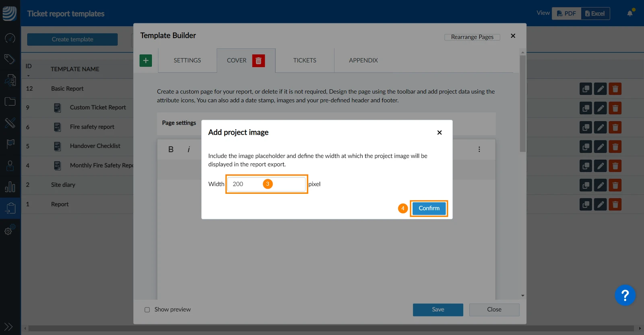Toggle bold formatting in editor toolbar
Image resolution: width=644 pixels, height=335 pixels.
click(x=171, y=149)
